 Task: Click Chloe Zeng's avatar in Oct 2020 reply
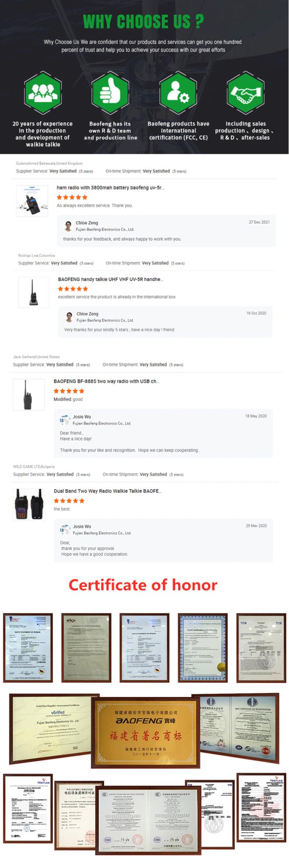click(x=69, y=317)
